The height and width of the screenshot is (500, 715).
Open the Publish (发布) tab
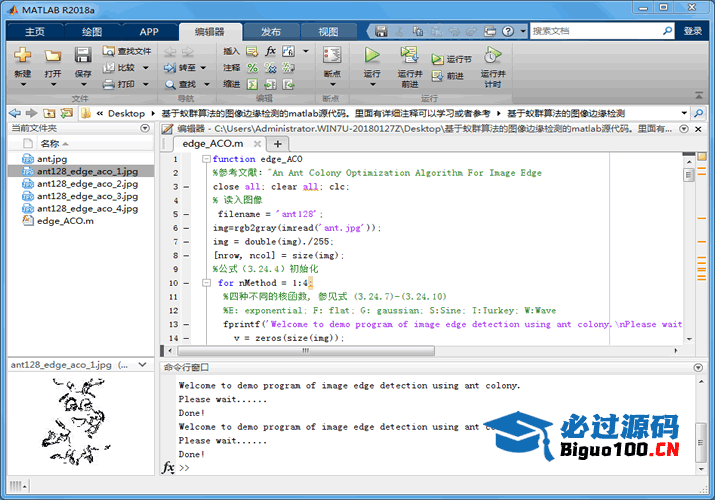tap(271, 32)
